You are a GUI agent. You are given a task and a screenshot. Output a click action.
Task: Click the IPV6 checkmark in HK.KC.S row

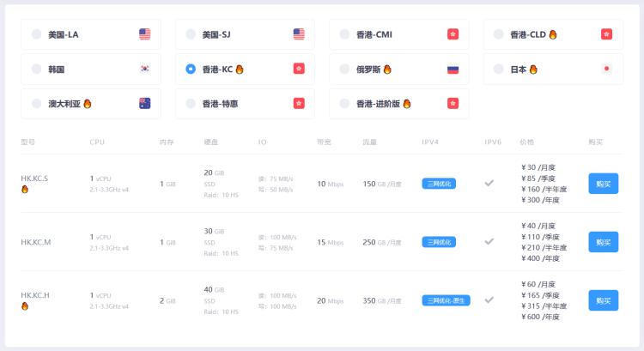click(x=489, y=183)
